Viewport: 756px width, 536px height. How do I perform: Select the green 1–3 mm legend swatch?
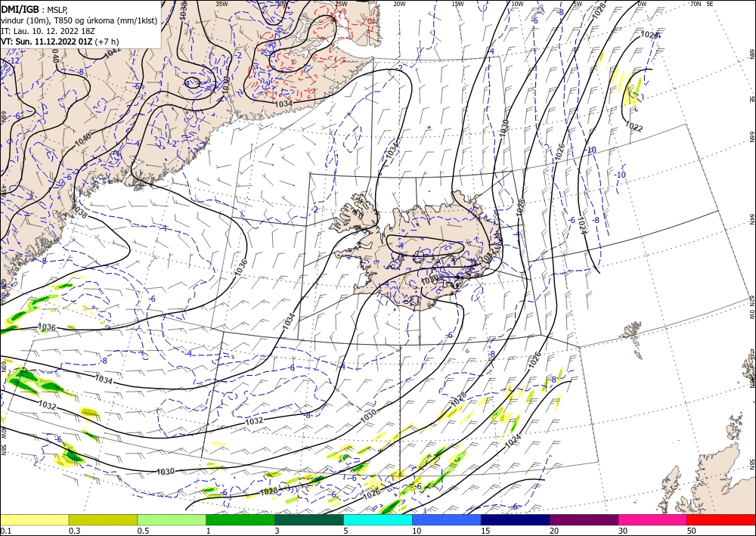240,519
